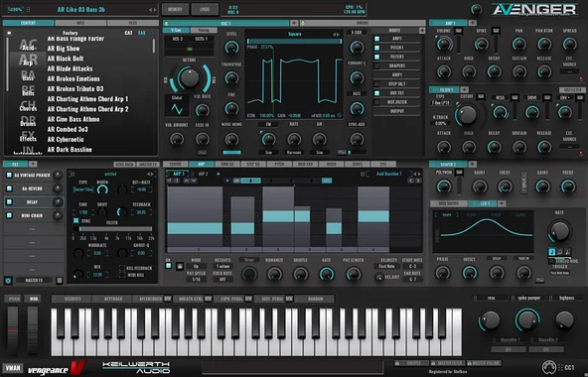Click the search magnifier in preset browser
The height and width of the screenshot is (377, 588).
click(x=152, y=33)
